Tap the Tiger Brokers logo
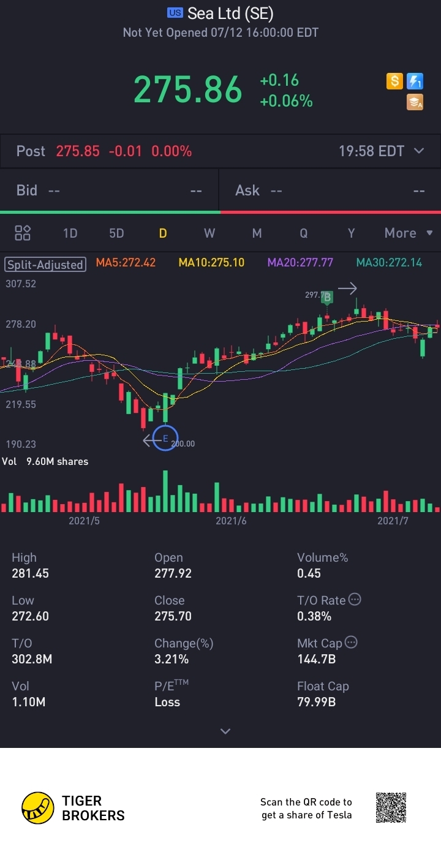The image size is (441, 868). (73, 808)
